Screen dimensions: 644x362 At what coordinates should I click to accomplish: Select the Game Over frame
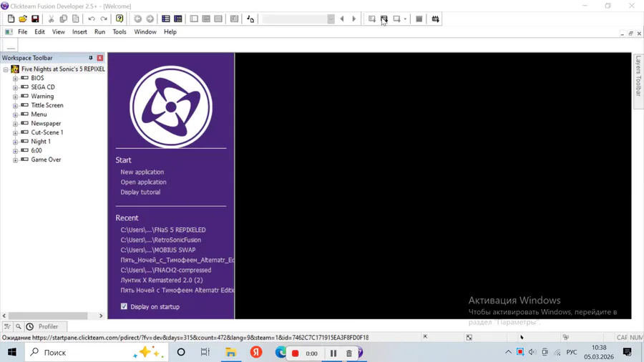coord(46,160)
